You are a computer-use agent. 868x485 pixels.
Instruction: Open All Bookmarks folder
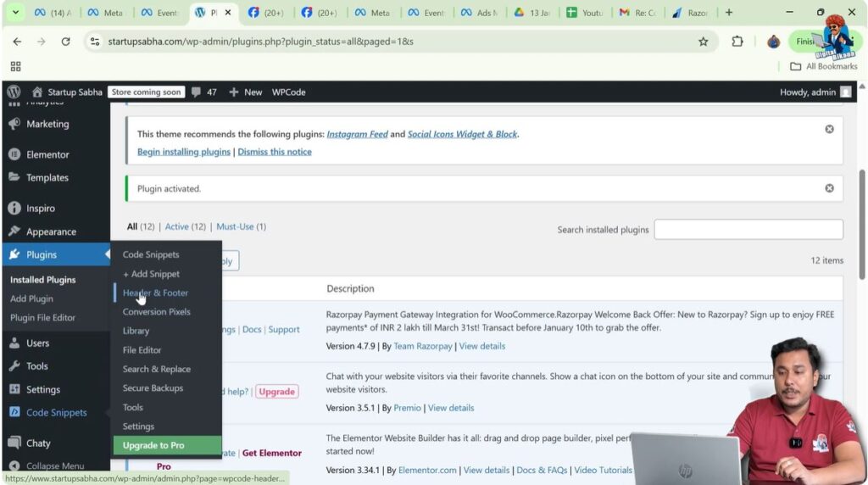(x=824, y=66)
